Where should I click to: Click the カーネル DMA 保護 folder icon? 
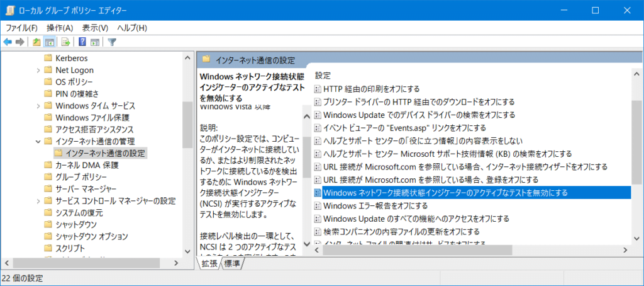pyautogui.click(x=48, y=166)
